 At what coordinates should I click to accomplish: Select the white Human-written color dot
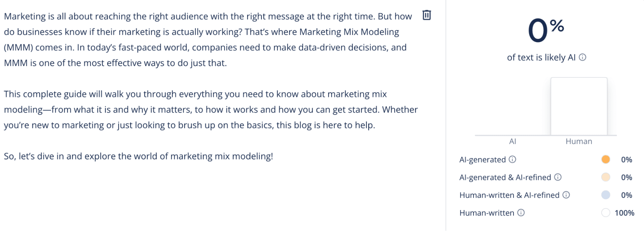tap(606, 213)
